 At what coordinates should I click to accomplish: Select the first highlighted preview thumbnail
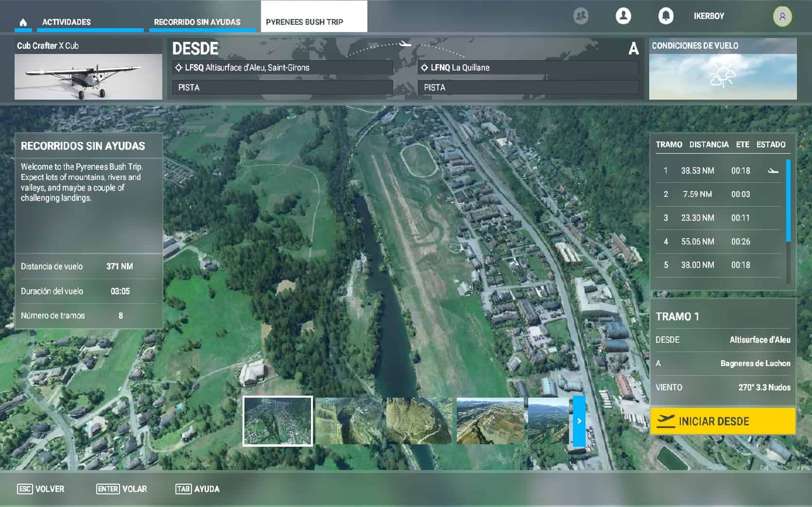click(277, 421)
